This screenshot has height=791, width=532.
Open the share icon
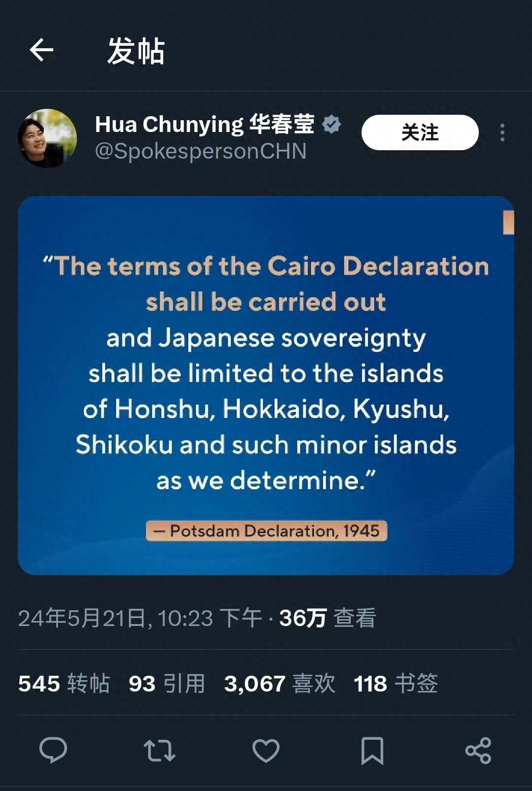tap(478, 751)
